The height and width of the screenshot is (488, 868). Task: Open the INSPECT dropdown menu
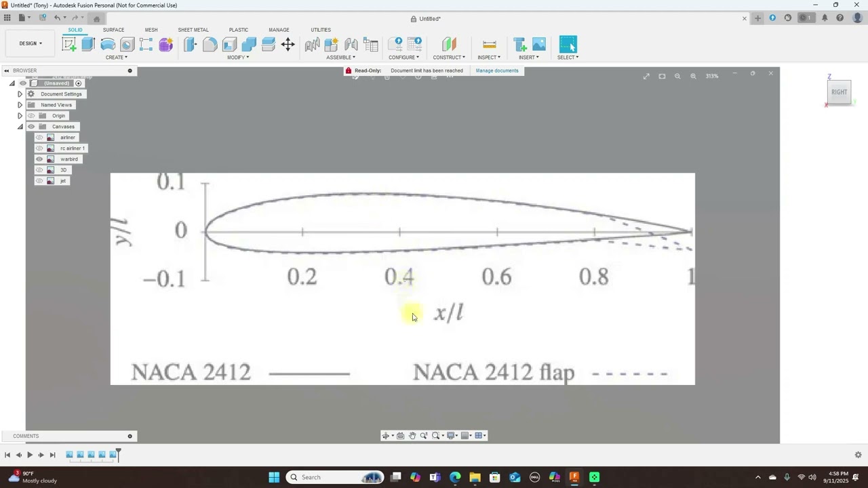[x=489, y=58]
